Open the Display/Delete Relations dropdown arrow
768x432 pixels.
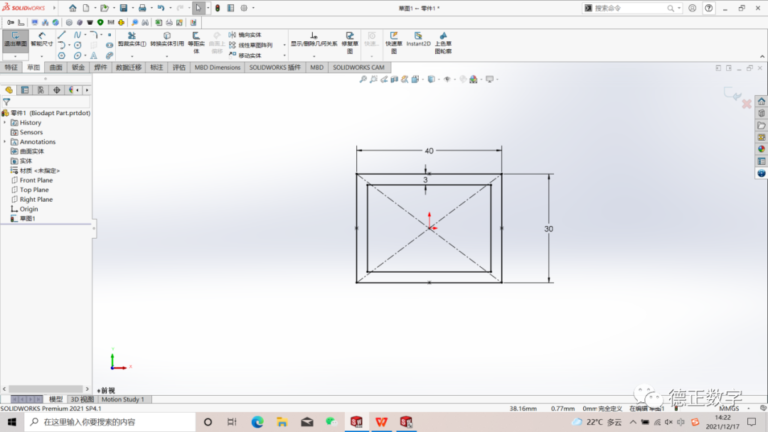pos(314,56)
